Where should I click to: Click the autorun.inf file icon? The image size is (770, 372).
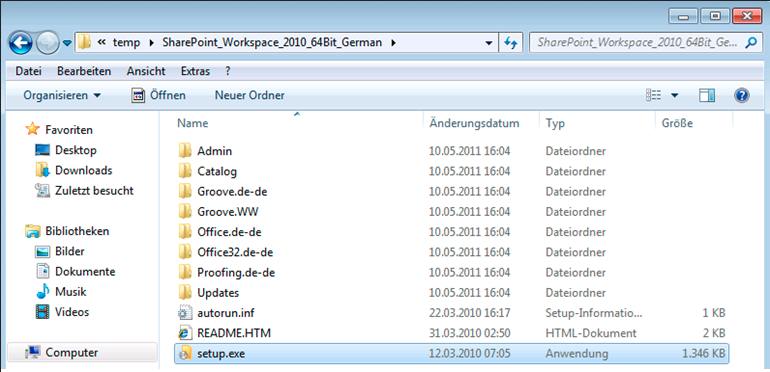185,313
